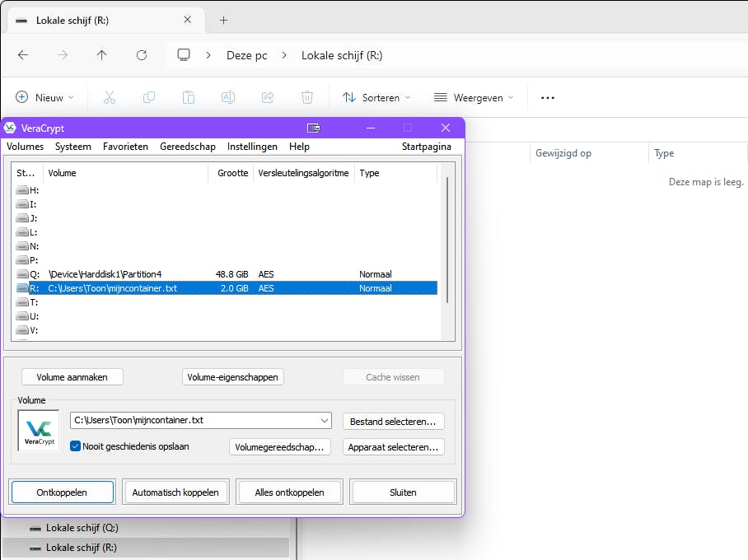The height and width of the screenshot is (560, 748).
Task: Open the Favorieten menu
Action: [x=125, y=147]
